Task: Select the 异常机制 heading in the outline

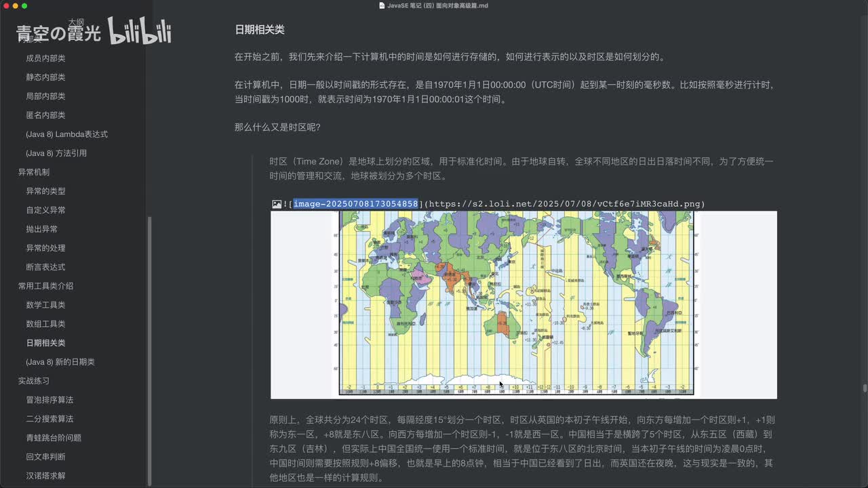Action: 34,172
